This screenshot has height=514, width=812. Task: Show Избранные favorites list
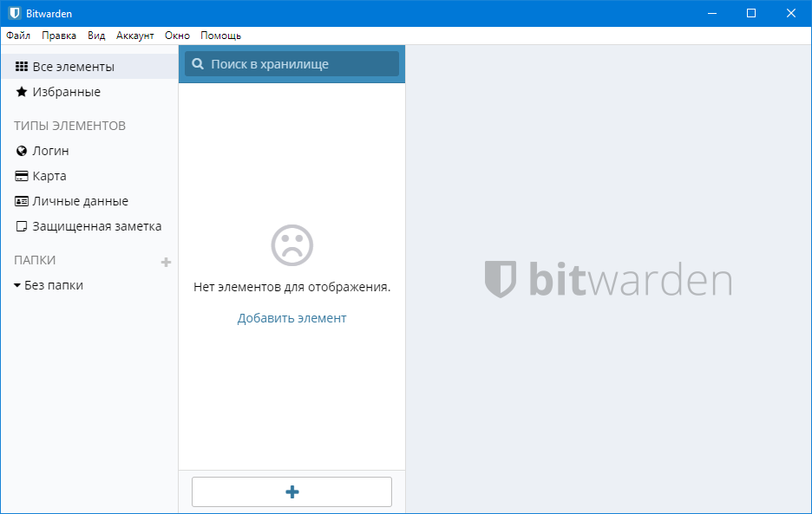(89, 92)
